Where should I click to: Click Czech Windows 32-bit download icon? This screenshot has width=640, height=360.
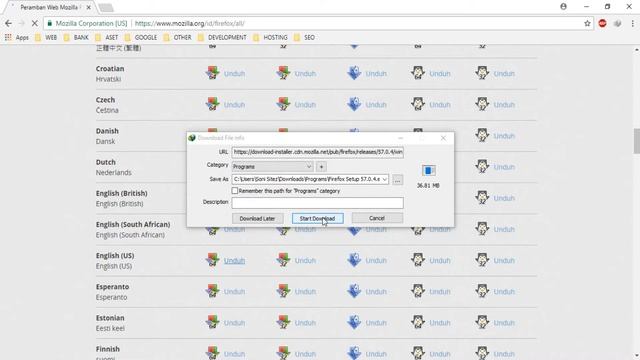pos(283,104)
